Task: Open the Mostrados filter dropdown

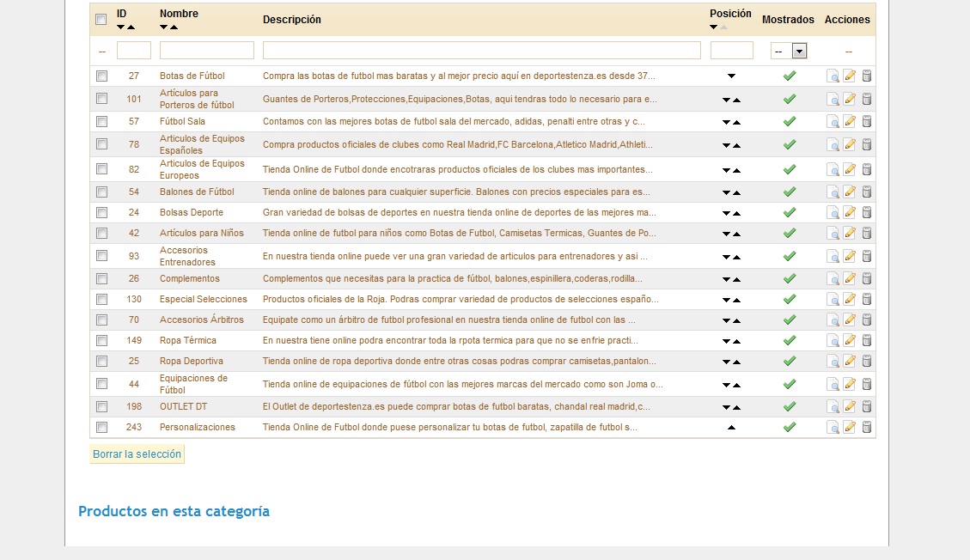Action: coord(789,52)
